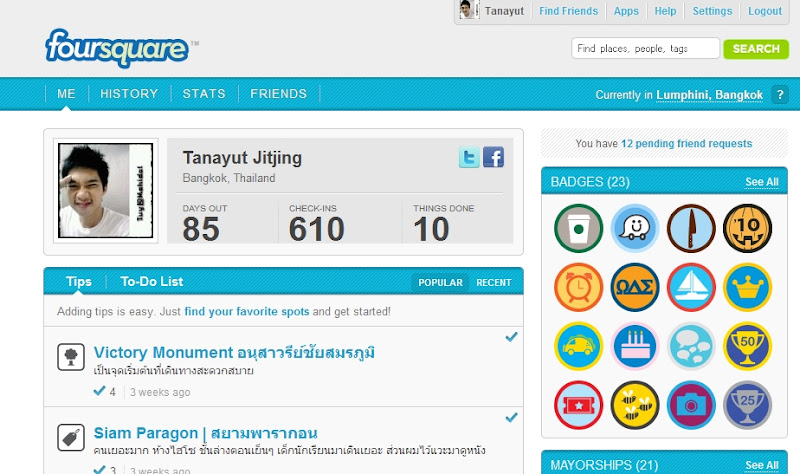This screenshot has height=474, width=800.
Task: Open the speech bubbles badge
Action: [691, 346]
